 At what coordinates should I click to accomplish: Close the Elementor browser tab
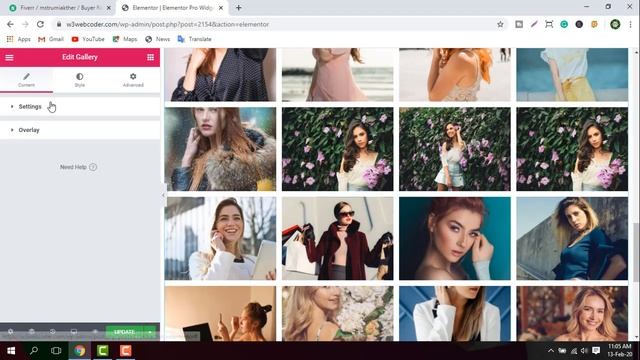click(x=221, y=8)
